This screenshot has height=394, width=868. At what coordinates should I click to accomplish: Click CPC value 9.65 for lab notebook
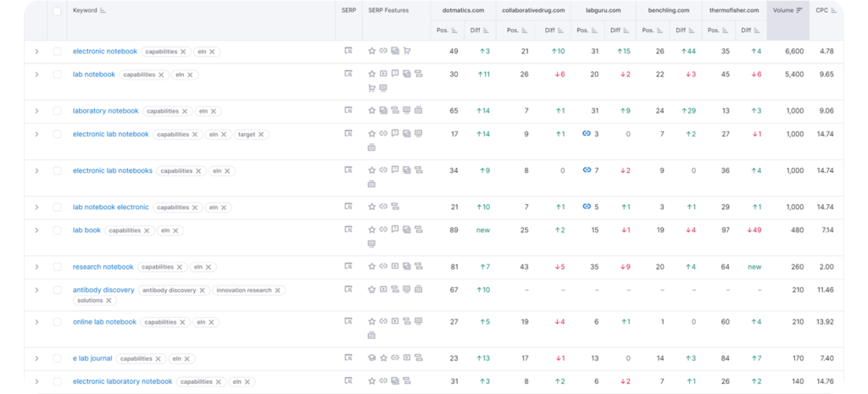pyautogui.click(x=826, y=75)
